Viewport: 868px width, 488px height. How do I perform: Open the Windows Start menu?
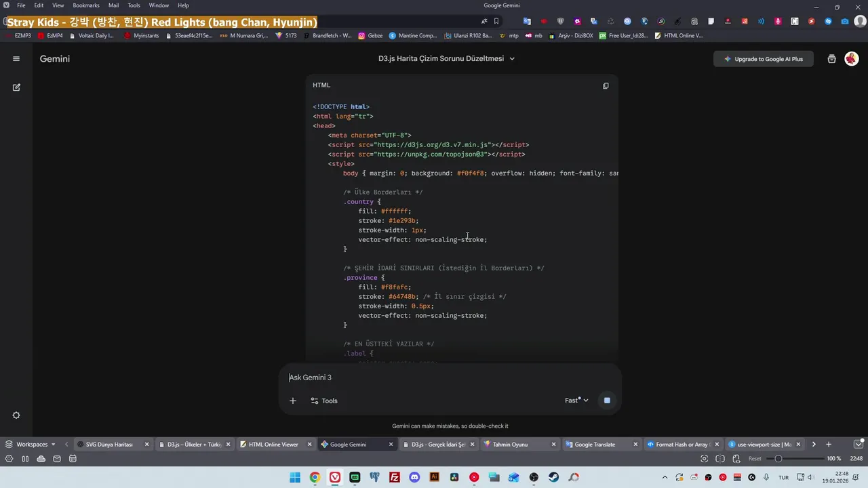(x=295, y=477)
